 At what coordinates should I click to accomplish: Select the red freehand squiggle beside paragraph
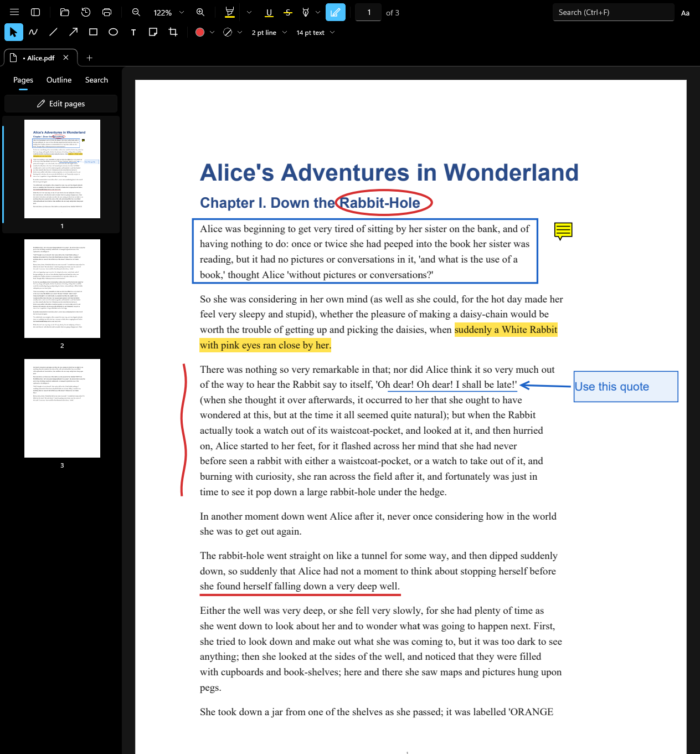183,430
